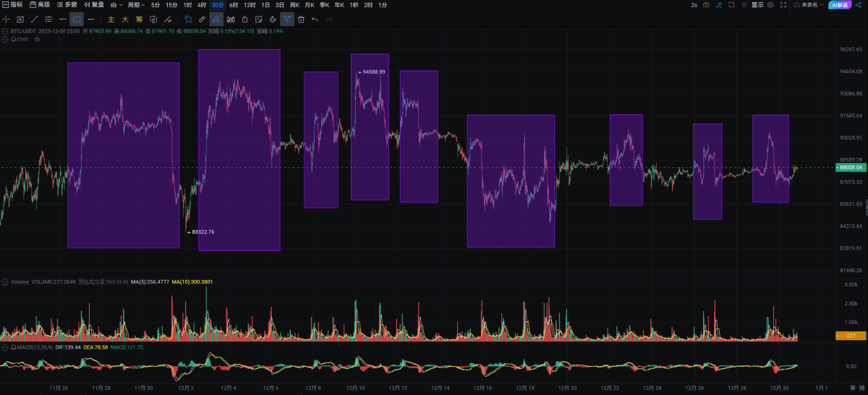
Task: Select the 1时 timeframe
Action: (188, 5)
